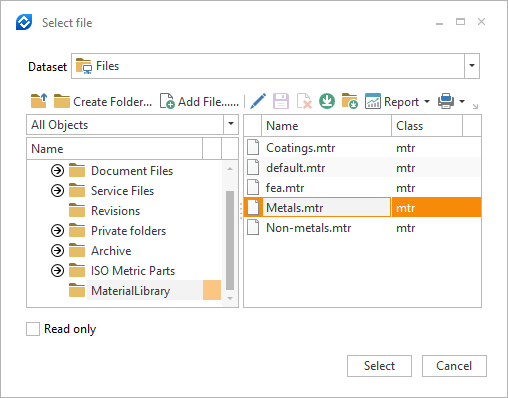This screenshot has width=508, height=398.
Task: Click the Revisions folder icon
Action: [77, 210]
